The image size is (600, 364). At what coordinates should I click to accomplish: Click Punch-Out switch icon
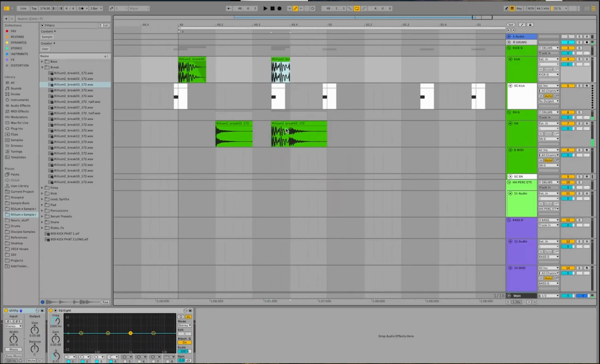click(x=364, y=9)
